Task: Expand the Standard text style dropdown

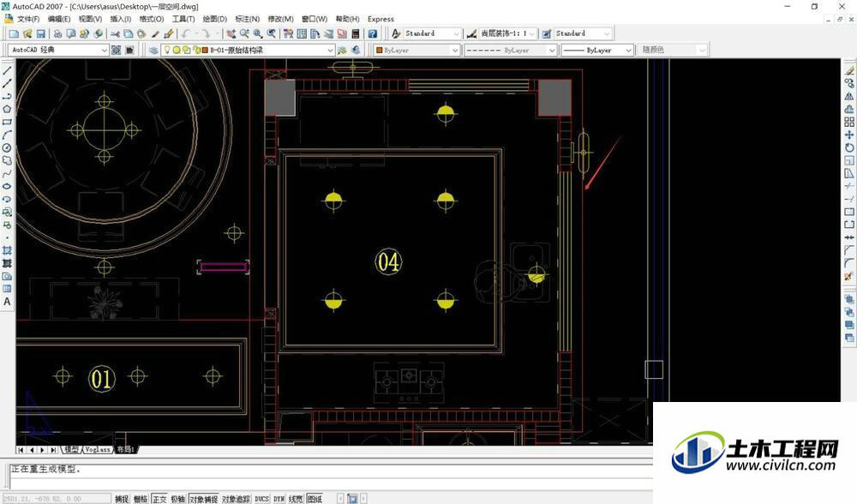Action: tap(457, 34)
